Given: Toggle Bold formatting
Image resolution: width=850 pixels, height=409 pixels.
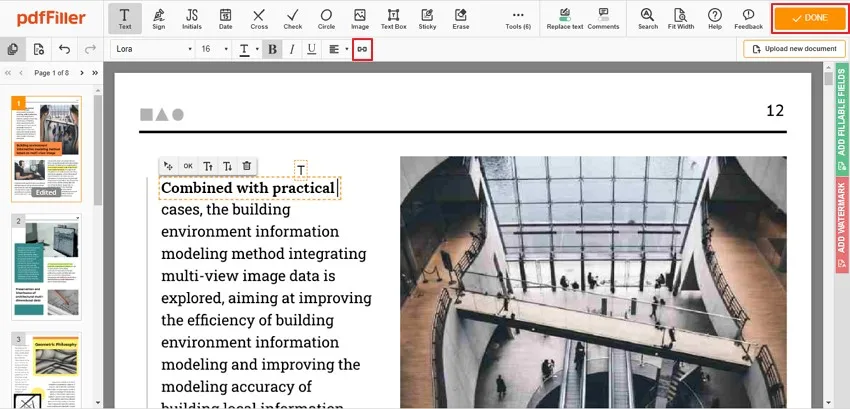Looking at the screenshot, I should 272,49.
